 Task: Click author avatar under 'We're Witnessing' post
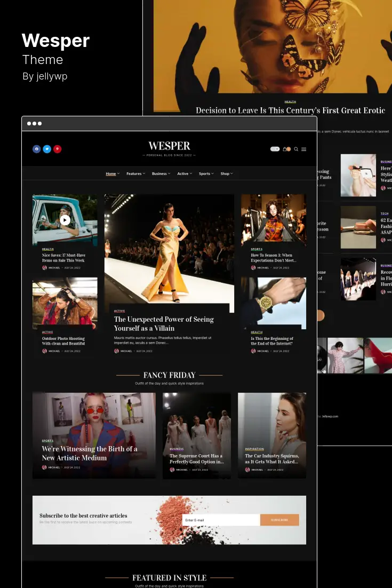tap(44, 467)
